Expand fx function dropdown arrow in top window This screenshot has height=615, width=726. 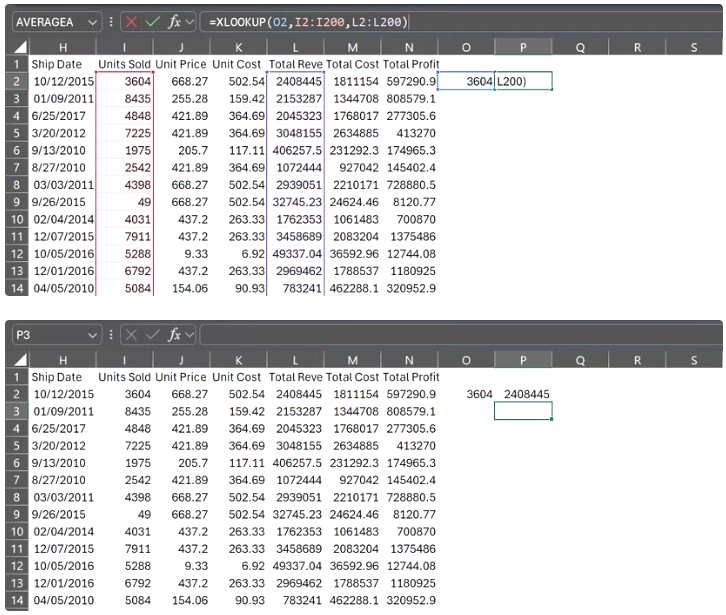tap(189, 22)
